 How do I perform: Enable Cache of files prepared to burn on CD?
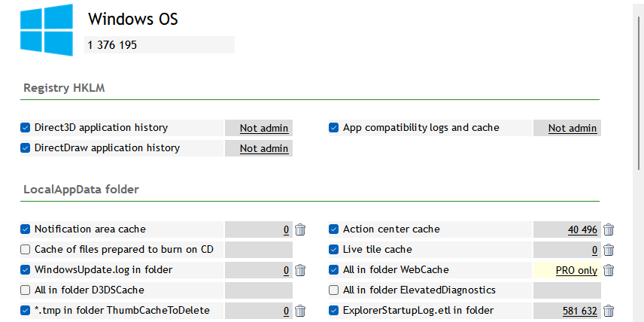click(x=26, y=250)
